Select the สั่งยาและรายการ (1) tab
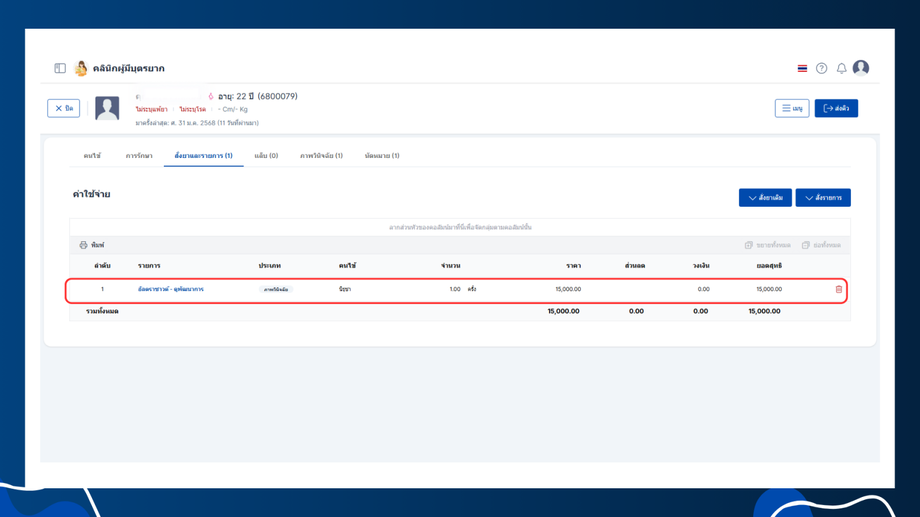 204,156
